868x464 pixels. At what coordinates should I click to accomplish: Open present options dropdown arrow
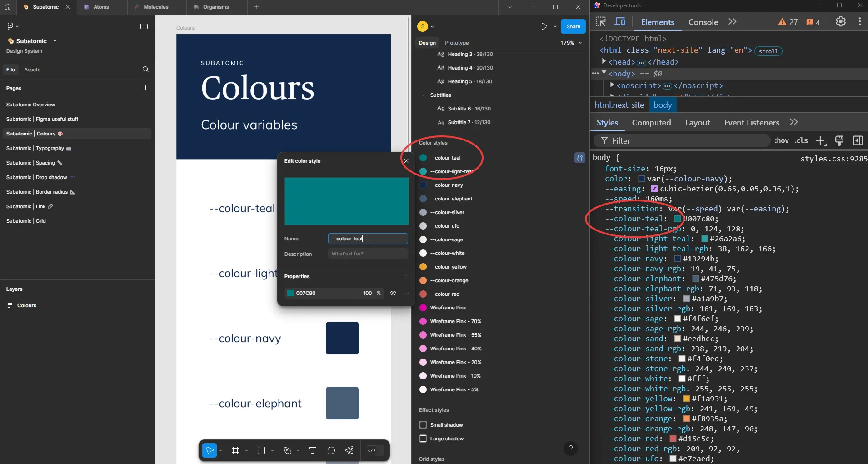pos(555,26)
